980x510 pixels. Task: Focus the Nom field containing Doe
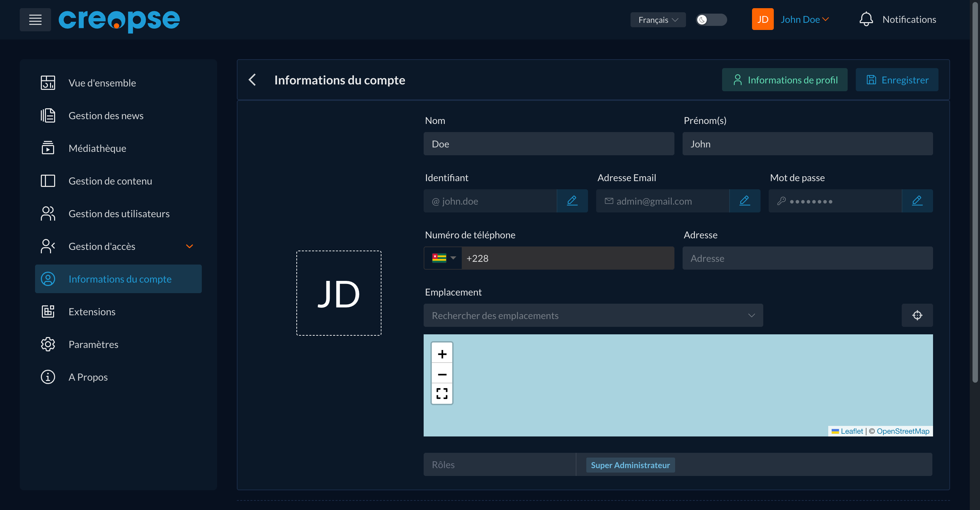(x=549, y=144)
